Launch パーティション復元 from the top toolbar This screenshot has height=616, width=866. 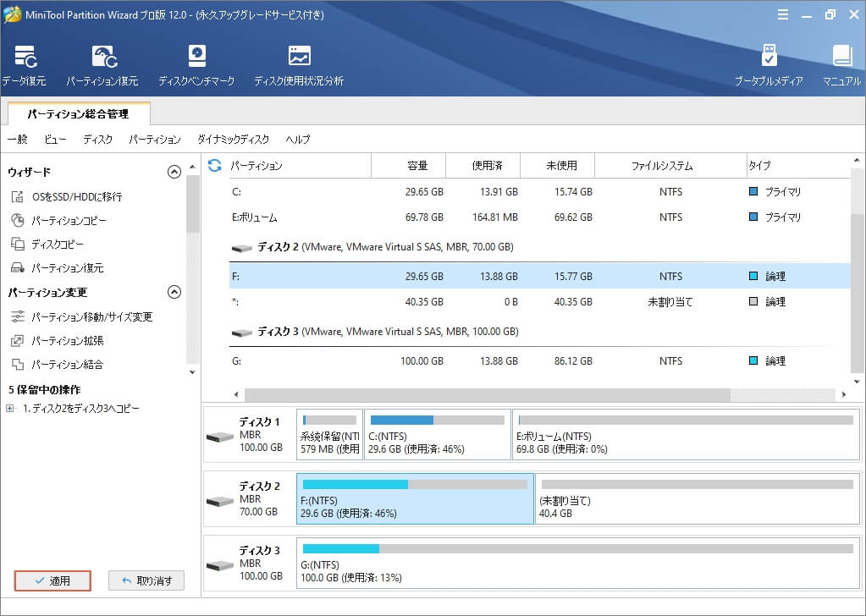(102, 65)
